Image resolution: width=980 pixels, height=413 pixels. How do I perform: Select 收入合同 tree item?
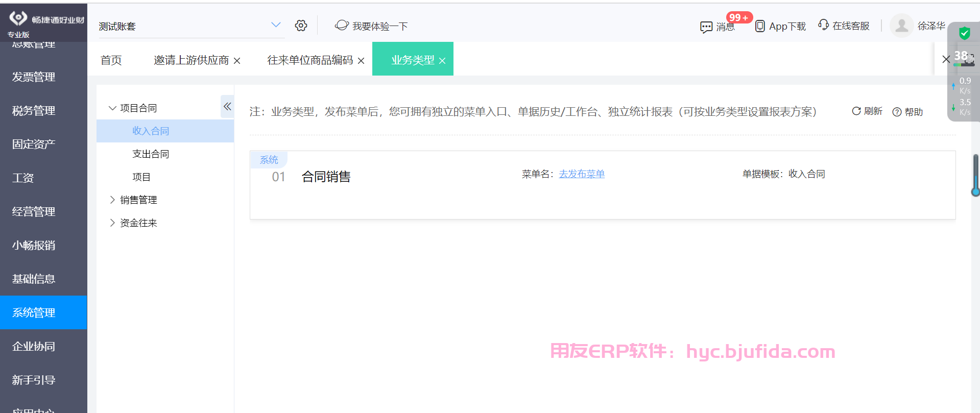pos(165,131)
